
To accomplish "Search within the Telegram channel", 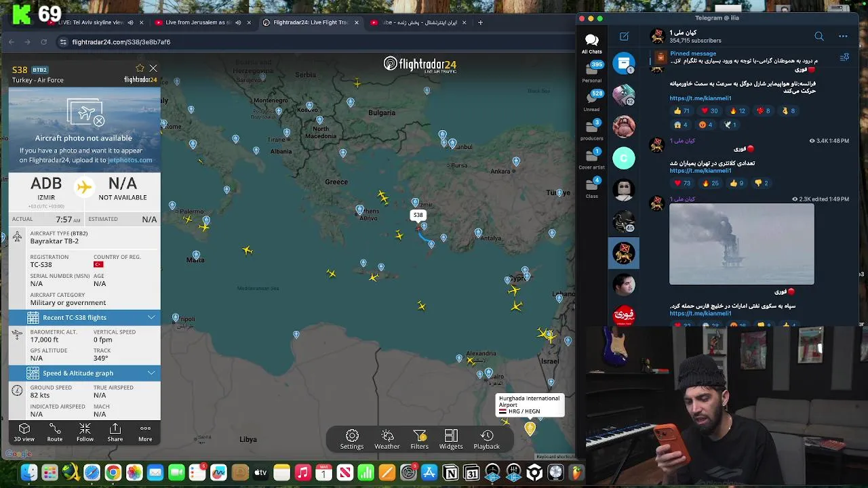I will [x=819, y=37].
